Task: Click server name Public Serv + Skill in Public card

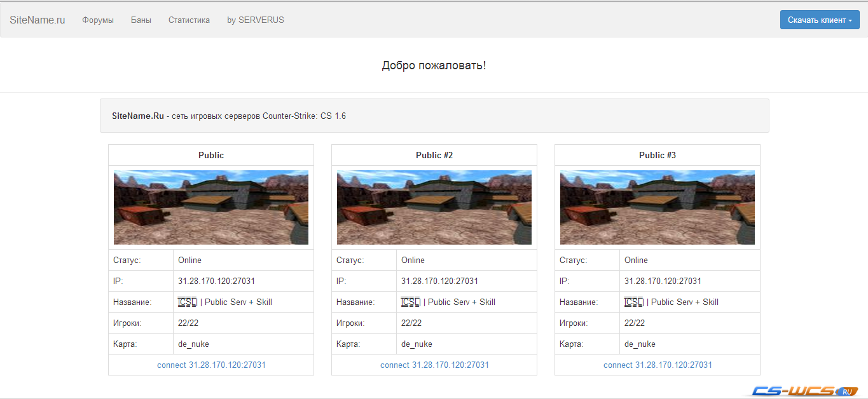Action: pyautogui.click(x=225, y=302)
